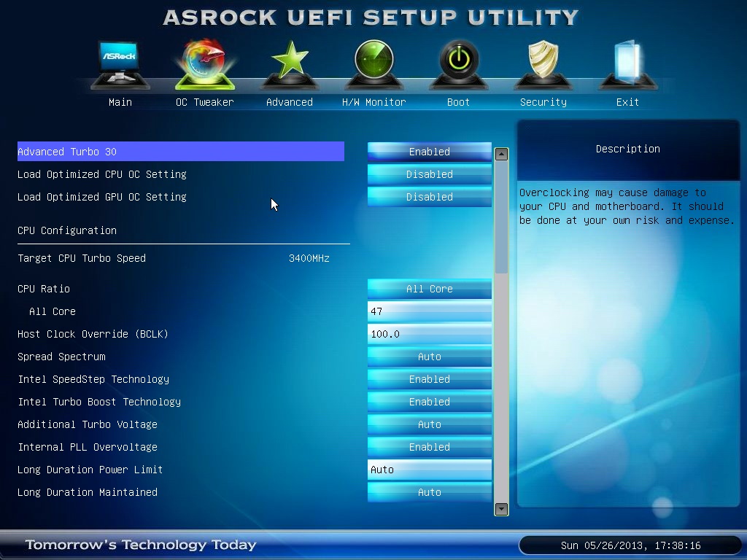The width and height of the screenshot is (747, 560).
Task: Select the Spread Spectrum label
Action: pos(61,357)
